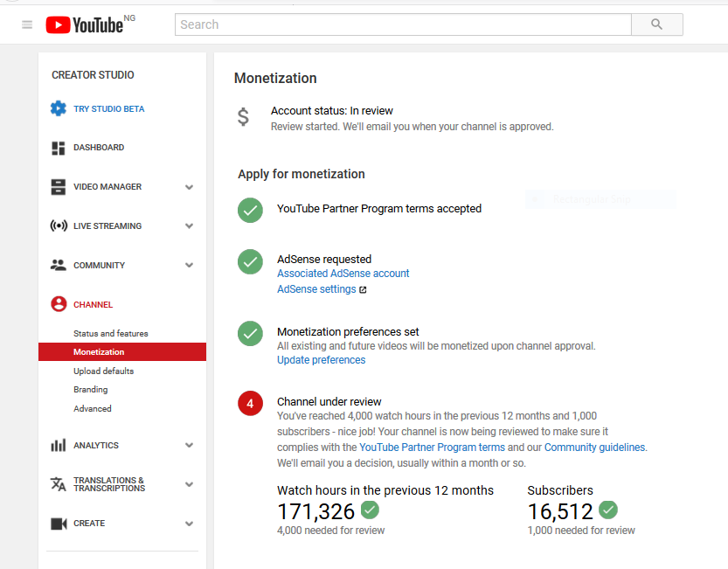Click the red step 4 circle
Screen dimensions: 728x569
pyautogui.click(x=250, y=403)
